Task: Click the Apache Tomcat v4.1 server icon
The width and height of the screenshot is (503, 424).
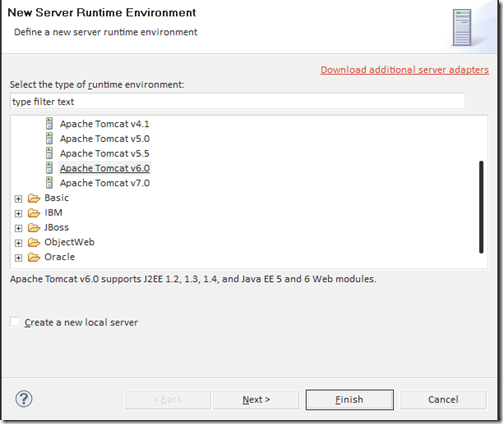Action: [x=49, y=124]
